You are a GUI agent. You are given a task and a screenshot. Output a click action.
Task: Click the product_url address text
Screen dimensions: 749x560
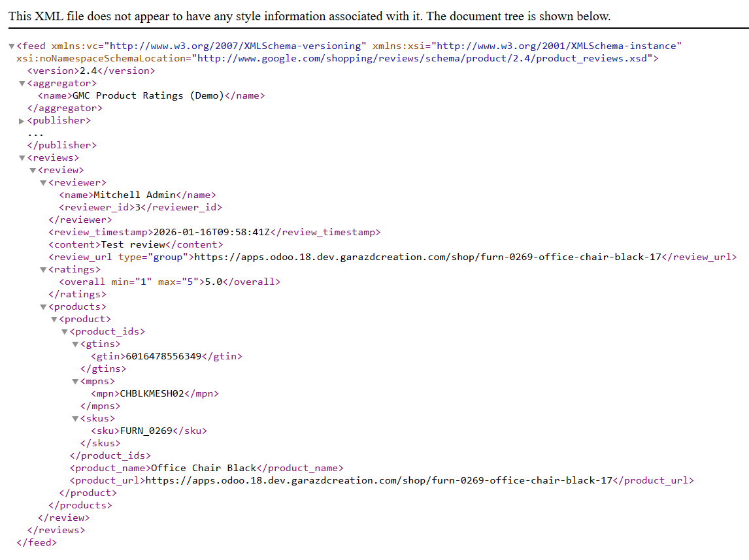(x=379, y=480)
